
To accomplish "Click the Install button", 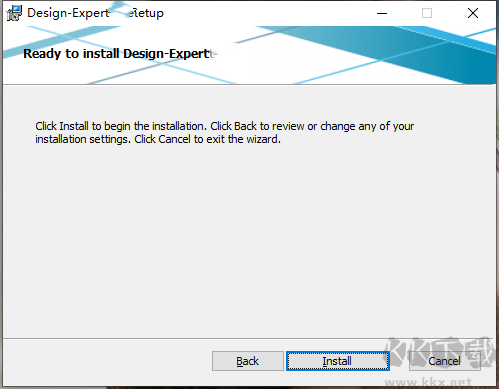I will point(338,361).
